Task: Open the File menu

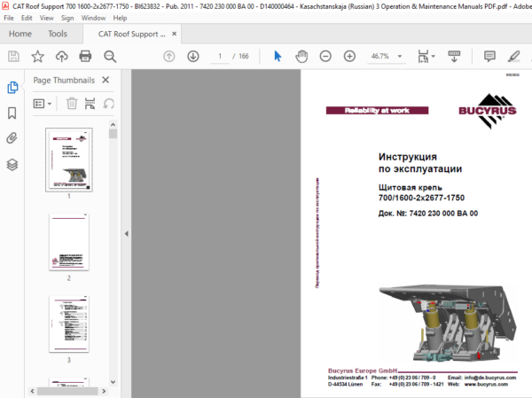Action: pyautogui.click(x=9, y=18)
